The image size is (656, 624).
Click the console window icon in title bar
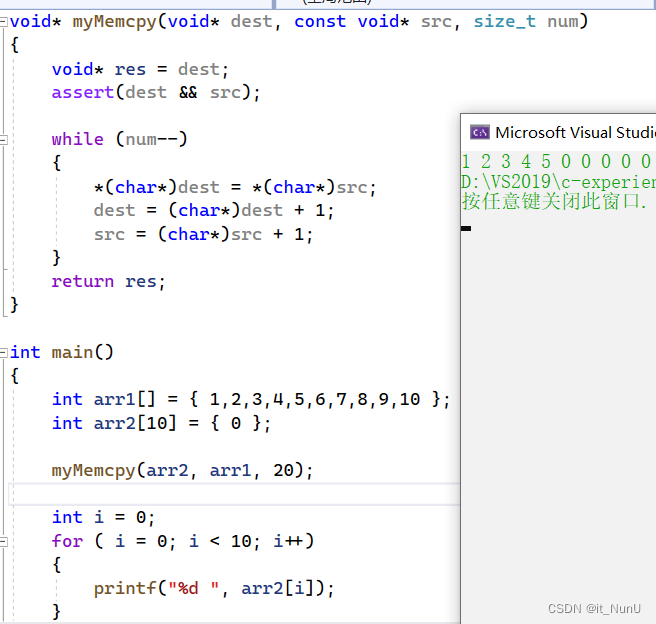point(479,133)
